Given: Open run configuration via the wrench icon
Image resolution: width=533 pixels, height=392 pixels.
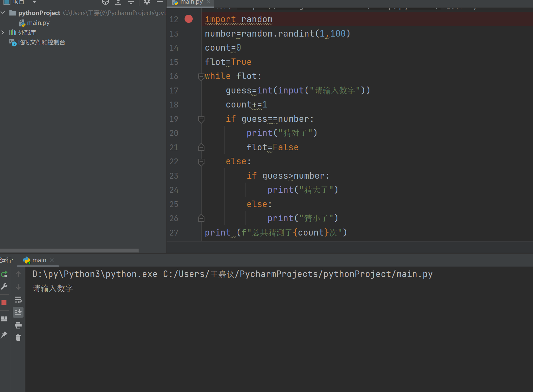Looking at the screenshot, I should [4, 287].
